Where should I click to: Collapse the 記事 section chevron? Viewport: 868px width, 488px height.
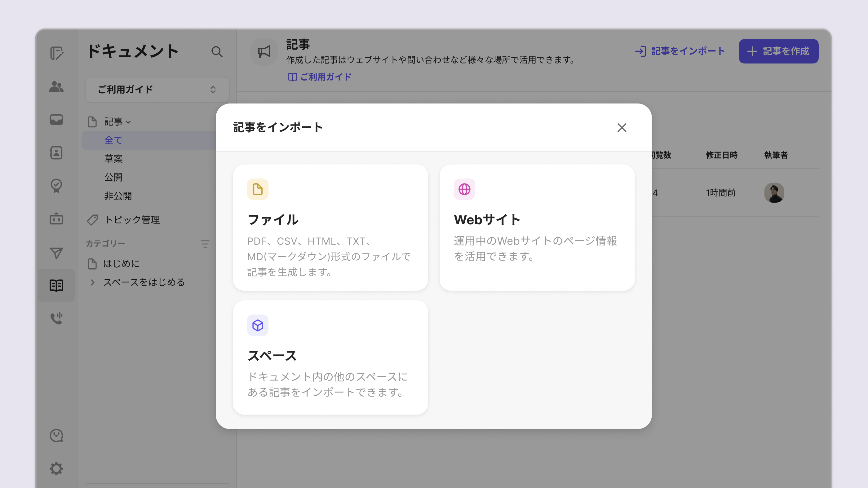tap(128, 122)
